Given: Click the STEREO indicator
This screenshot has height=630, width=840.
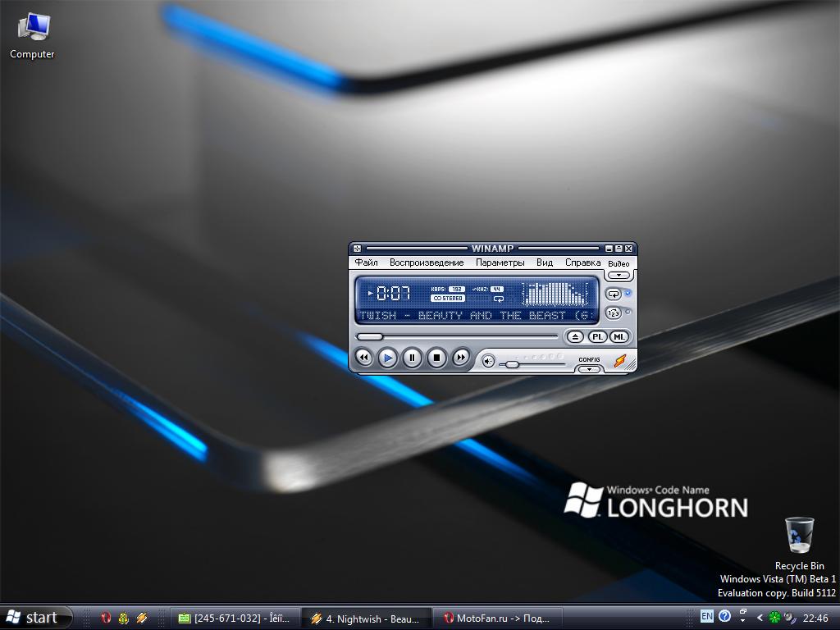Looking at the screenshot, I should [x=448, y=299].
